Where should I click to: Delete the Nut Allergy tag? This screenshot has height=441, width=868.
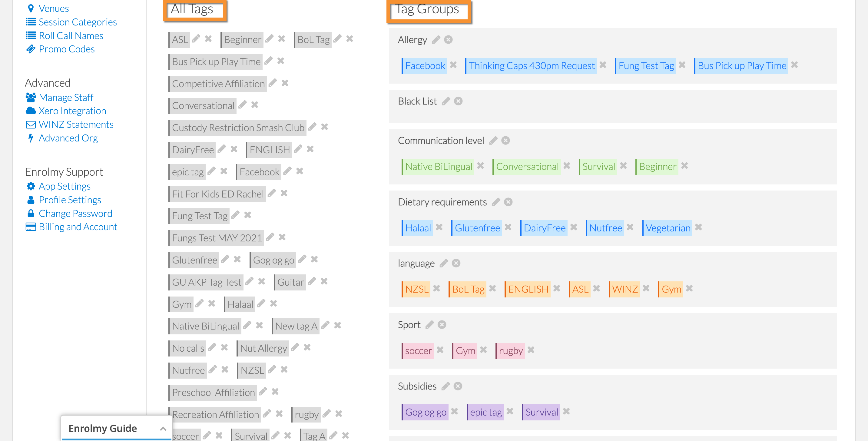[307, 347]
